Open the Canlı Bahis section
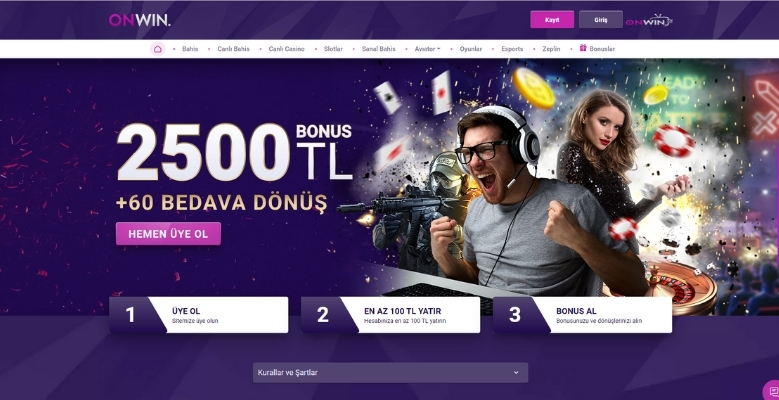 (233, 49)
